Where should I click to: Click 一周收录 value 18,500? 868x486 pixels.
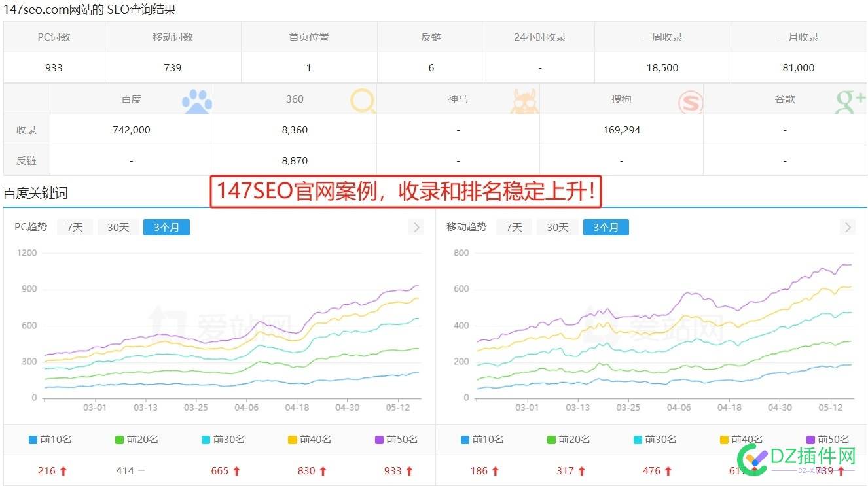pyautogui.click(x=662, y=67)
